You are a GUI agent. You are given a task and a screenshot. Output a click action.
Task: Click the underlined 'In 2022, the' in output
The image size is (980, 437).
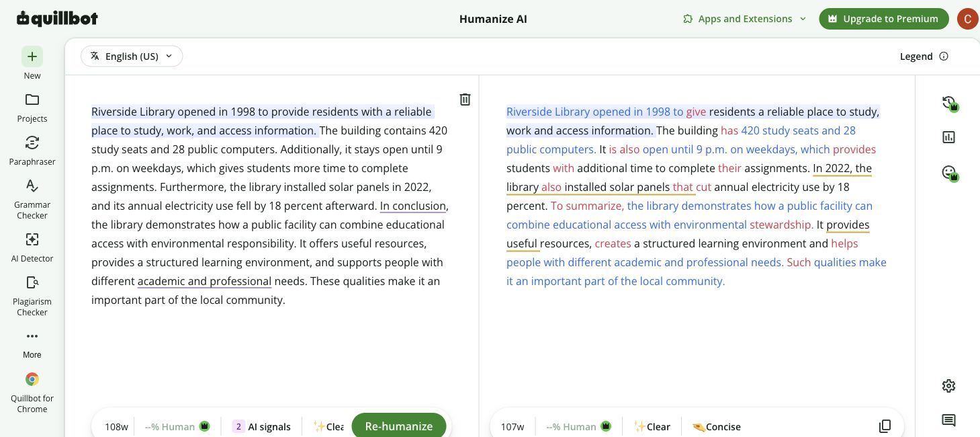click(842, 168)
